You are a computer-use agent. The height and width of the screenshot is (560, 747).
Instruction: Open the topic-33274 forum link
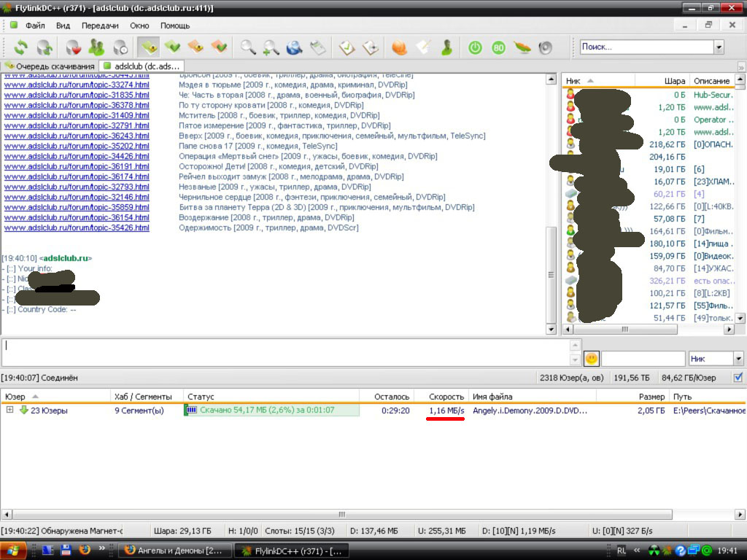pos(77,85)
